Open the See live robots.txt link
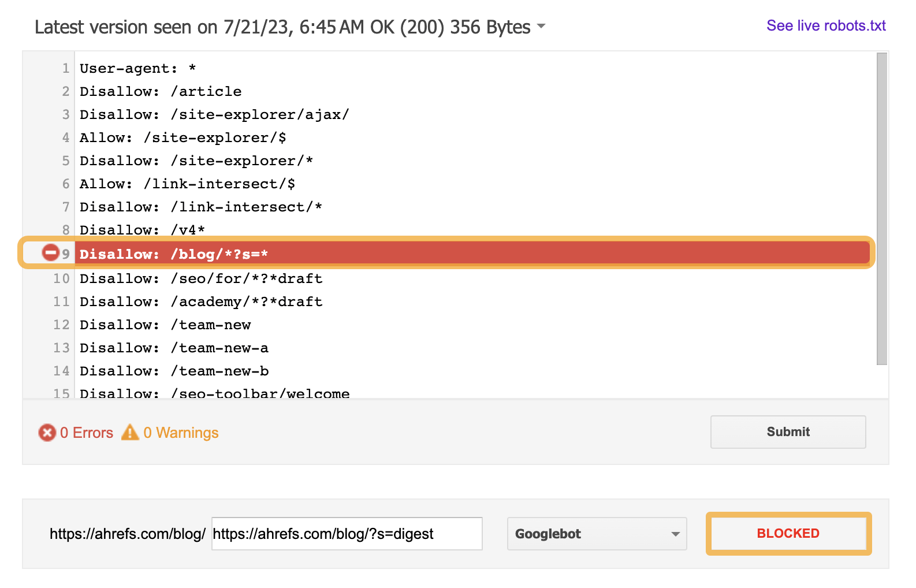The width and height of the screenshot is (916, 588). click(x=826, y=25)
